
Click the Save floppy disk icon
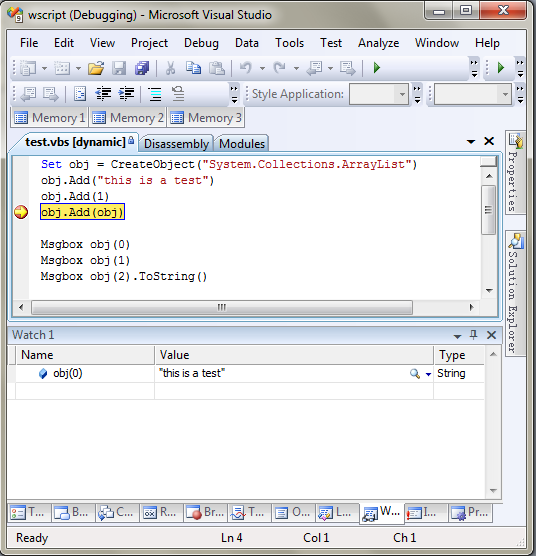click(119, 68)
